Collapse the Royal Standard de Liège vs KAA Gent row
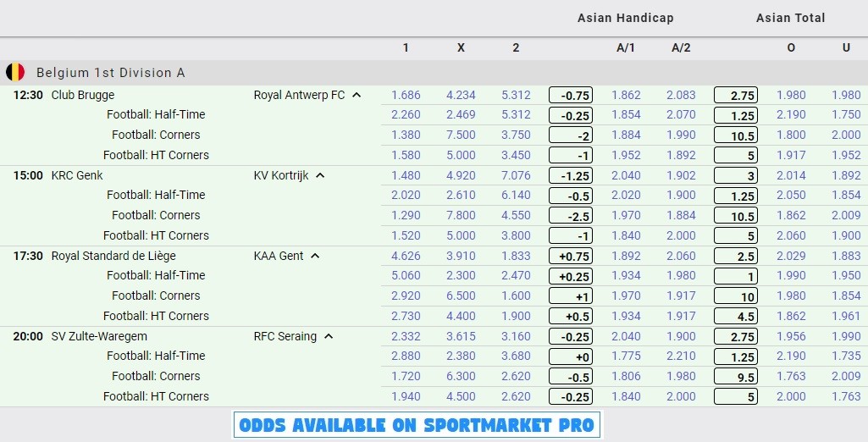 click(x=315, y=256)
